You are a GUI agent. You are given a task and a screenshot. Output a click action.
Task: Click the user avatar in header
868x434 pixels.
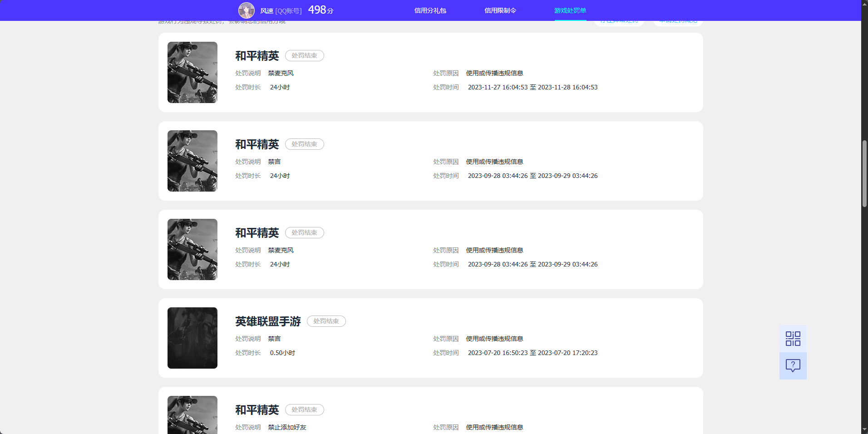(247, 10)
